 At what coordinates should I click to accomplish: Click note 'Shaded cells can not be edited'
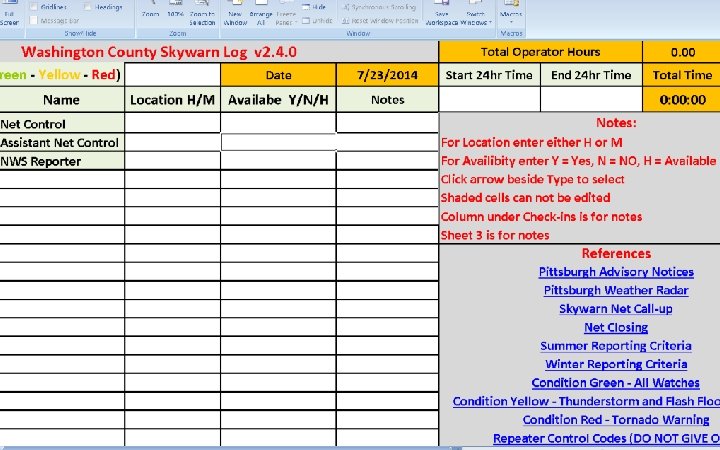(525, 198)
